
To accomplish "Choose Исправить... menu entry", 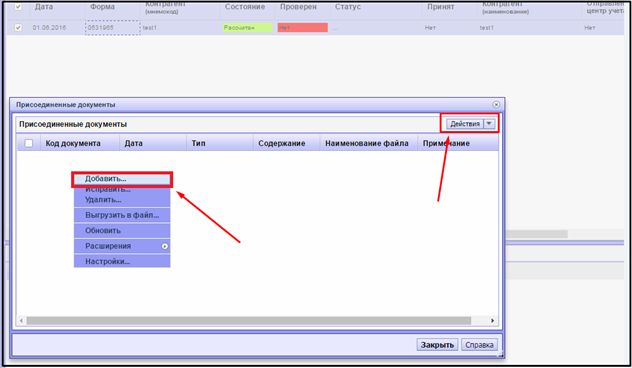I will point(122,189).
